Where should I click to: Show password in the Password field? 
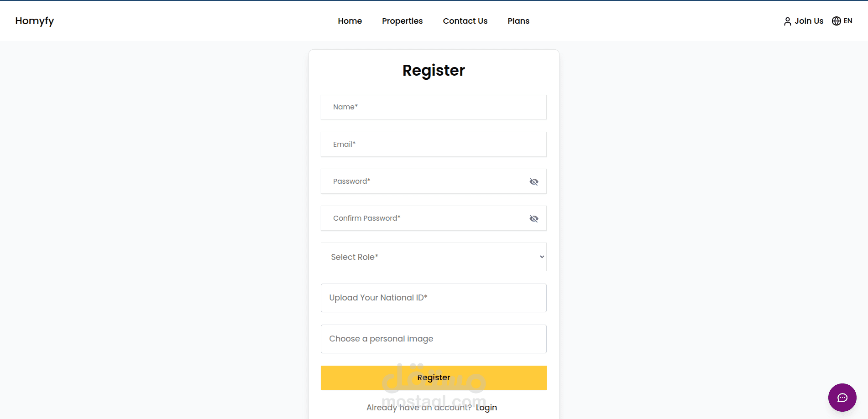(533, 182)
